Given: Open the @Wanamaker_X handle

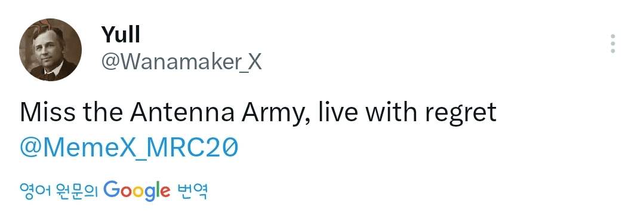Looking at the screenshot, I should coord(181,63).
